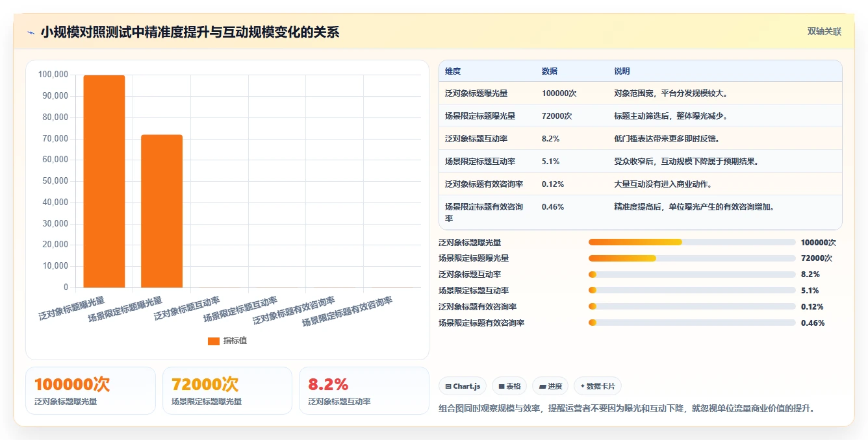Click x-axis label 泛对象标题互动率
This screenshot has height=440, width=868.
tap(186, 309)
